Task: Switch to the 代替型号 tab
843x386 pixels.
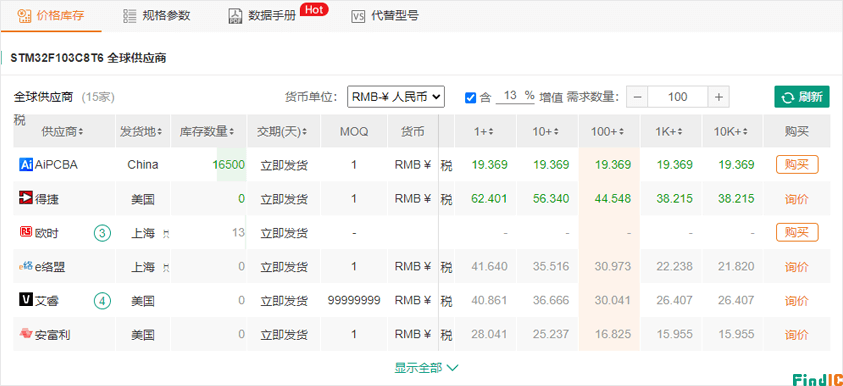Action: (x=385, y=16)
